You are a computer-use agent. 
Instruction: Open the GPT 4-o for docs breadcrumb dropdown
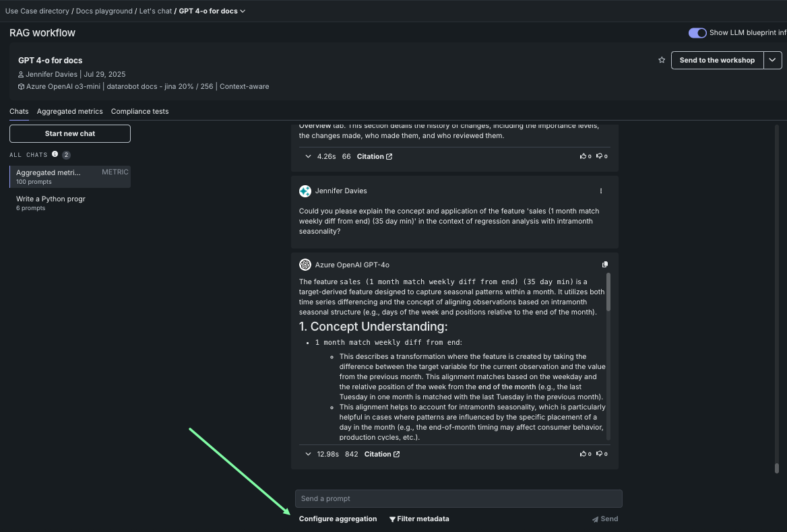point(243,11)
